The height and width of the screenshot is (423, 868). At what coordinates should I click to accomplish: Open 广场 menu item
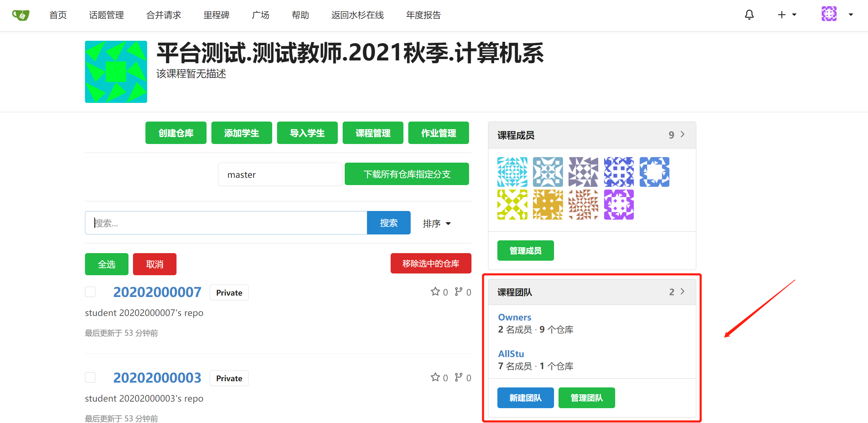click(261, 15)
